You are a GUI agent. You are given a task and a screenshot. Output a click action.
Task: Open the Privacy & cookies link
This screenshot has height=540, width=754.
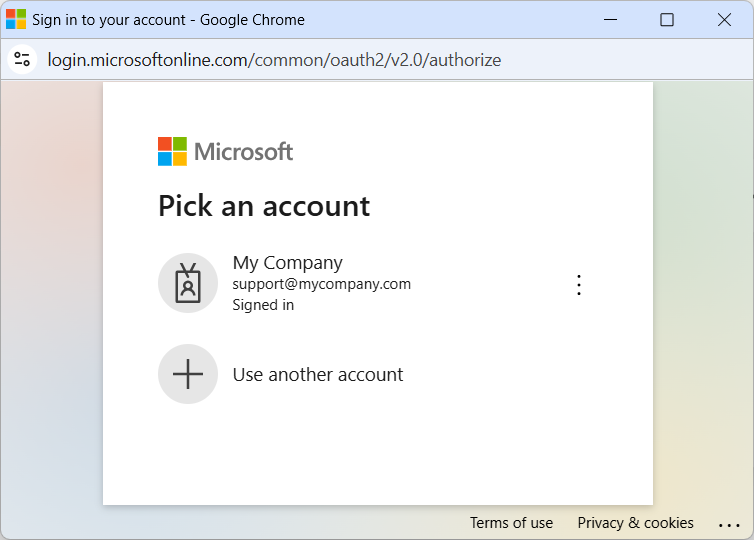(635, 523)
